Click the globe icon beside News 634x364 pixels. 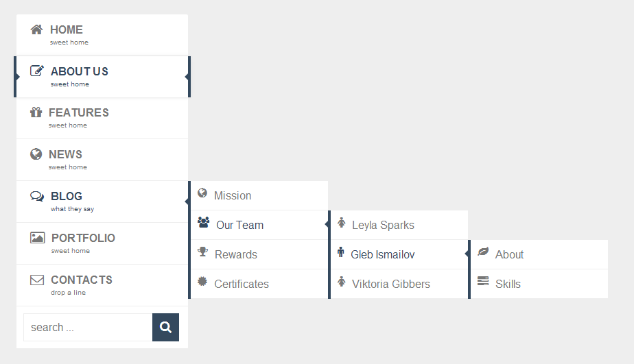coord(36,154)
